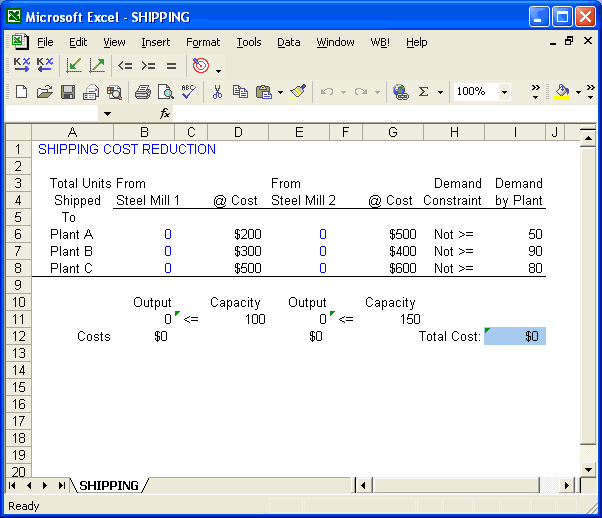
Task: Click the red target Solve icon
Action: tap(201, 66)
